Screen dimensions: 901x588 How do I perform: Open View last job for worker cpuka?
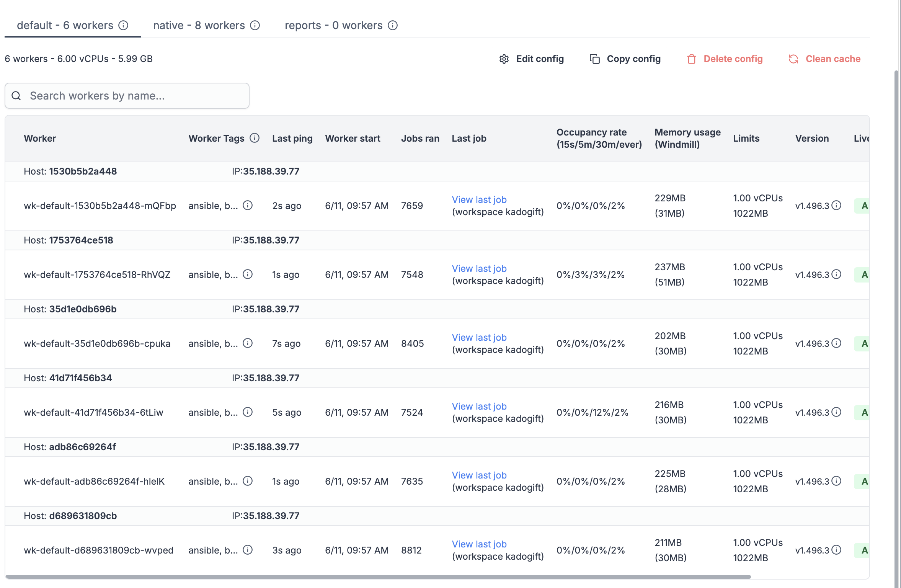tap(479, 337)
